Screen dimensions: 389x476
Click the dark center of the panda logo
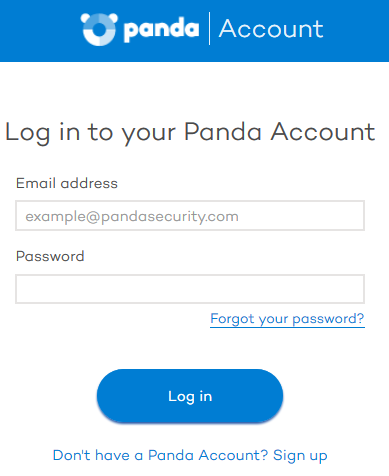coord(99,30)
